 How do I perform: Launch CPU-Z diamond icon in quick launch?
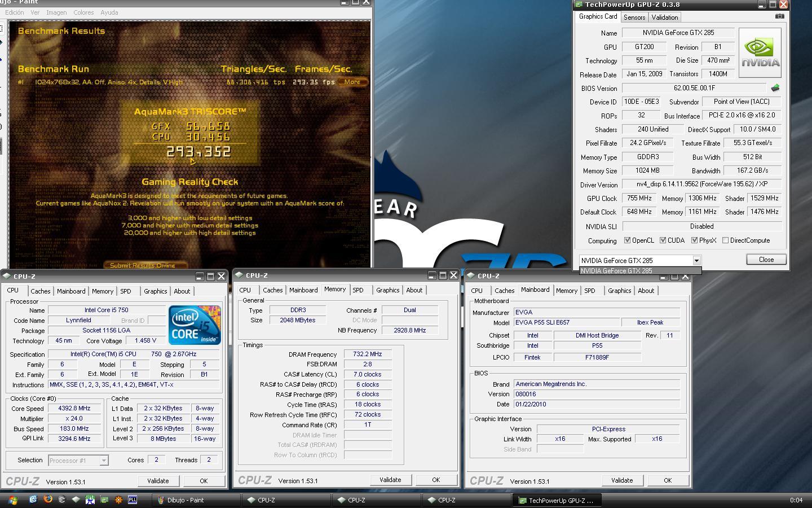point(76,500)
